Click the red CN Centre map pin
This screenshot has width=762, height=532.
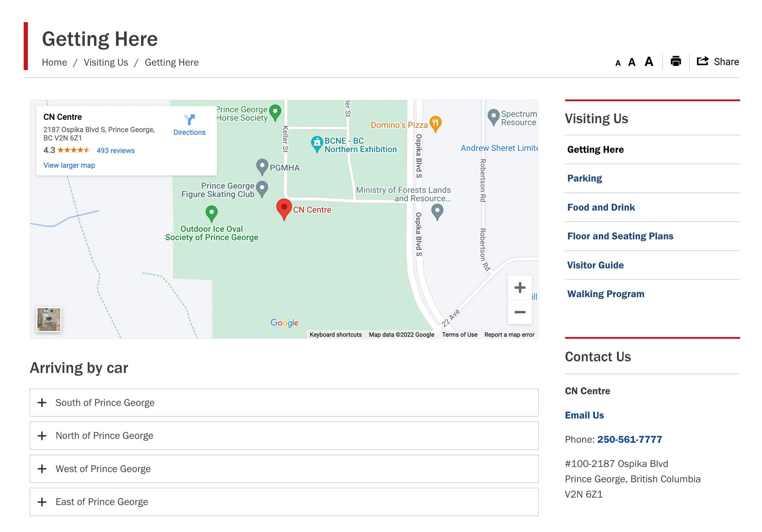(x=284, y=209)
